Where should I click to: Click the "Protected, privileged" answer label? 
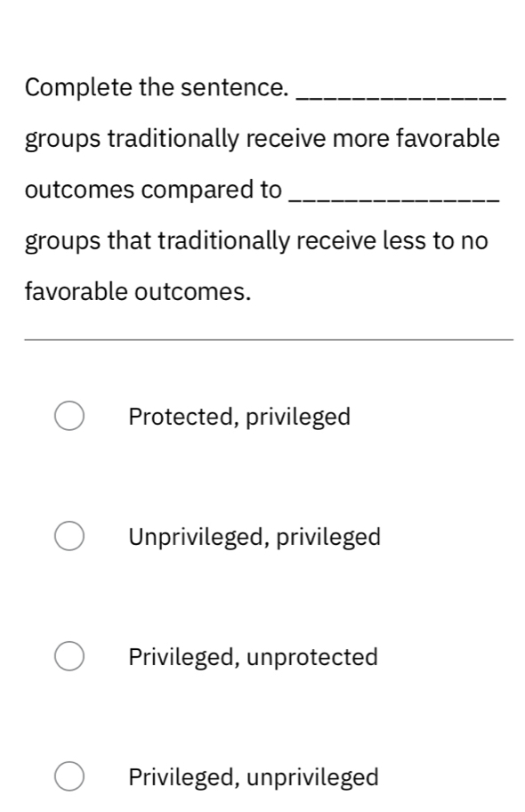click(238, 415)
